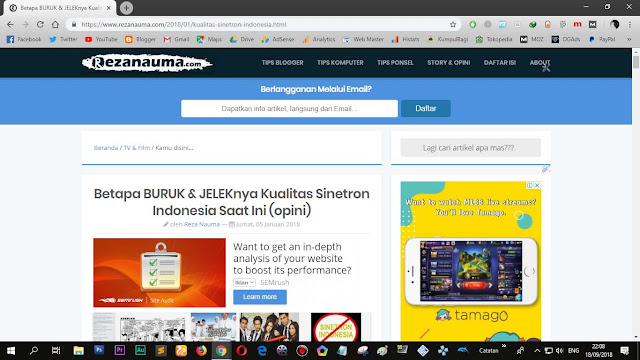640x360 pixels.
Task: Open Opera from the taskbar
Action: click(x=241, y=351)
